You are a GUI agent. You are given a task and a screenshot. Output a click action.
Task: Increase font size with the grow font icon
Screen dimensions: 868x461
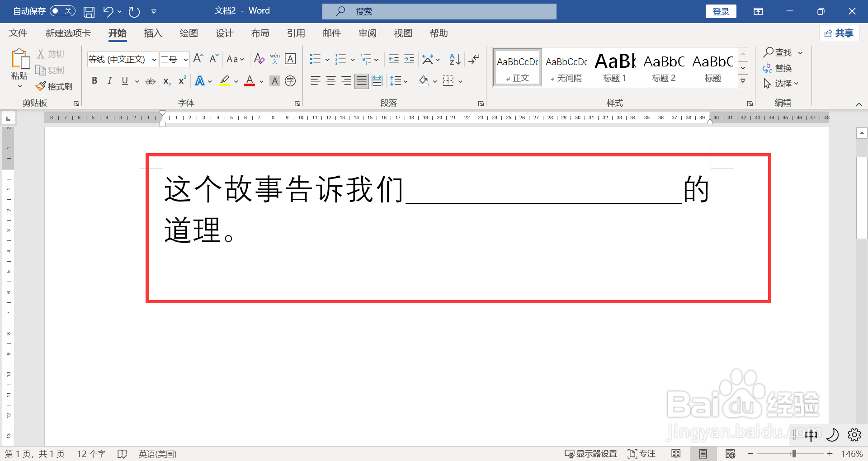coord(197,58)
